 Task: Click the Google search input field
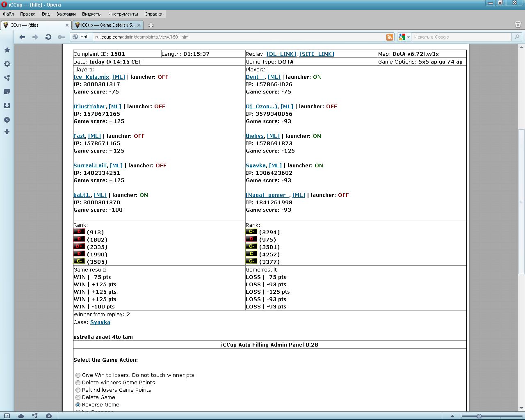point(461,37)
